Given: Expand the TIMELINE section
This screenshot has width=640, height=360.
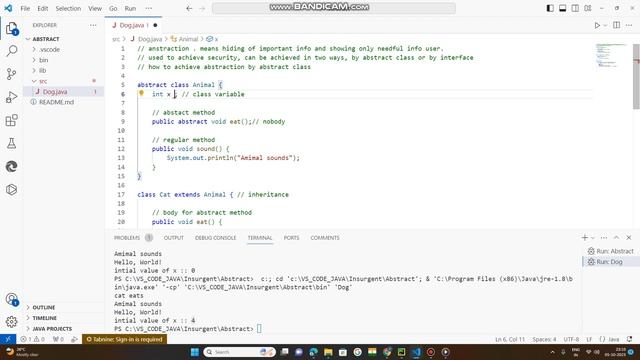Looking at the screenshot, I should coord(64,318).
